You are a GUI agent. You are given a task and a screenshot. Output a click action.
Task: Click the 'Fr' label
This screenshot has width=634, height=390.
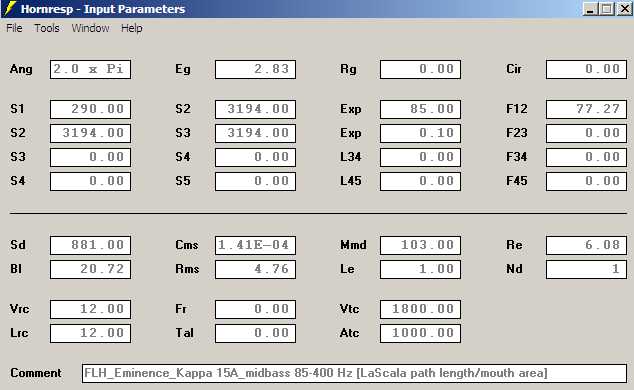[181, 309]
